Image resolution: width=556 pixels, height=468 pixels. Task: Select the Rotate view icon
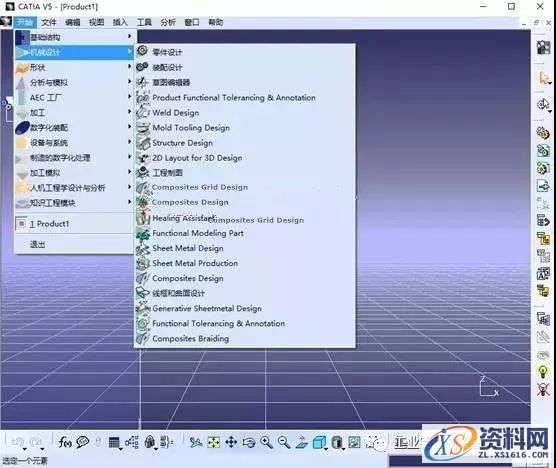click(x=249, y=442)
